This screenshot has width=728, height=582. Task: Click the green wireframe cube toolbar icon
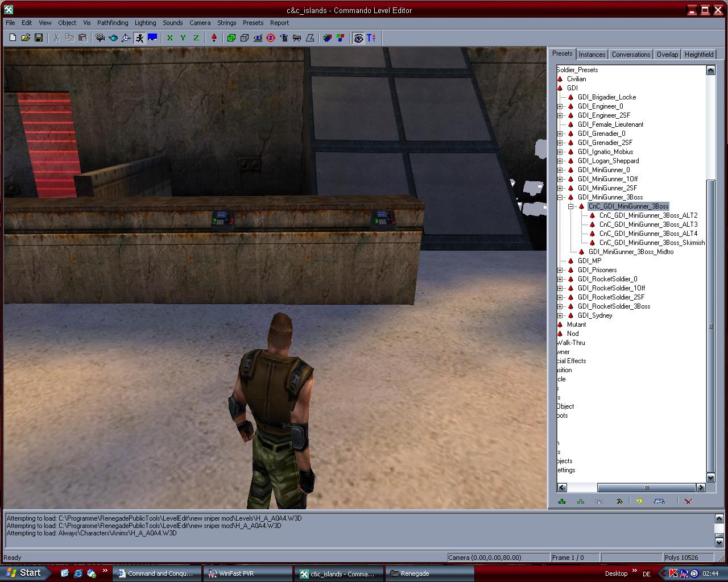tap(231, 38)
